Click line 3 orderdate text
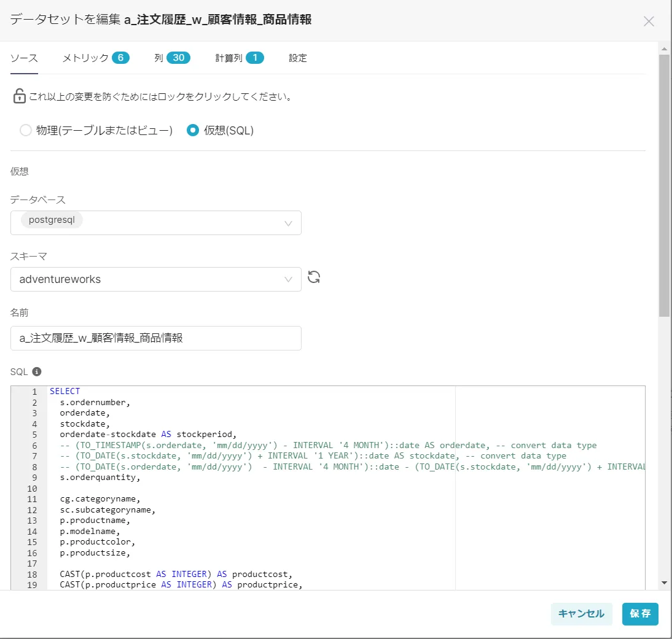Screen dimensions: 672x639 [x=84, y=413]
